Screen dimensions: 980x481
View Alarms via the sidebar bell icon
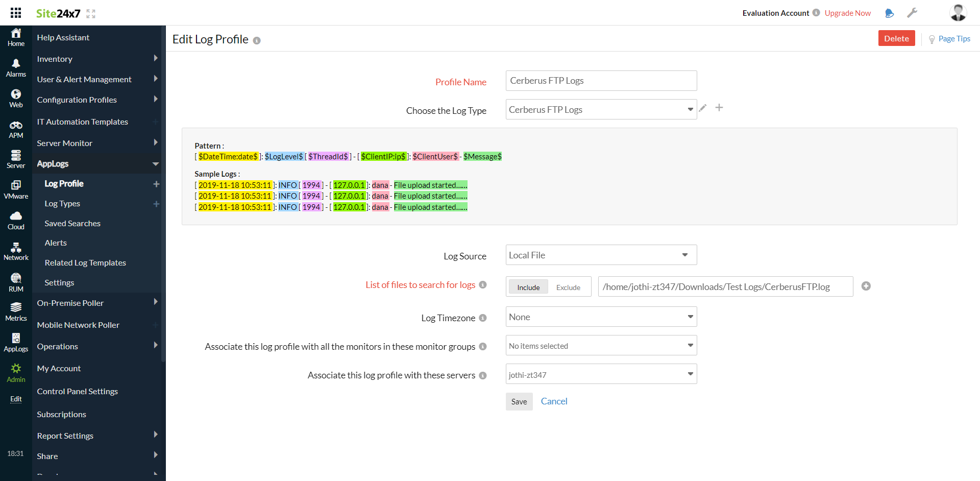point(15,66)
